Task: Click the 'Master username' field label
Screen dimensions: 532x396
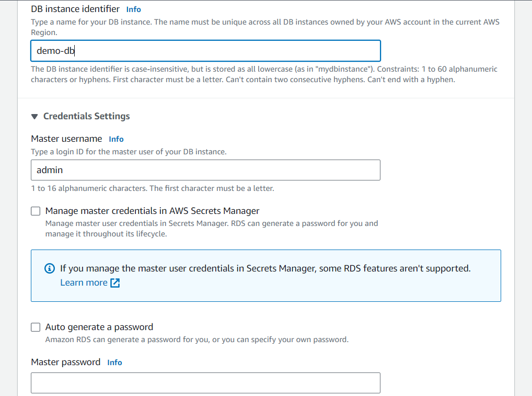Action: click(x=66, y=139)
